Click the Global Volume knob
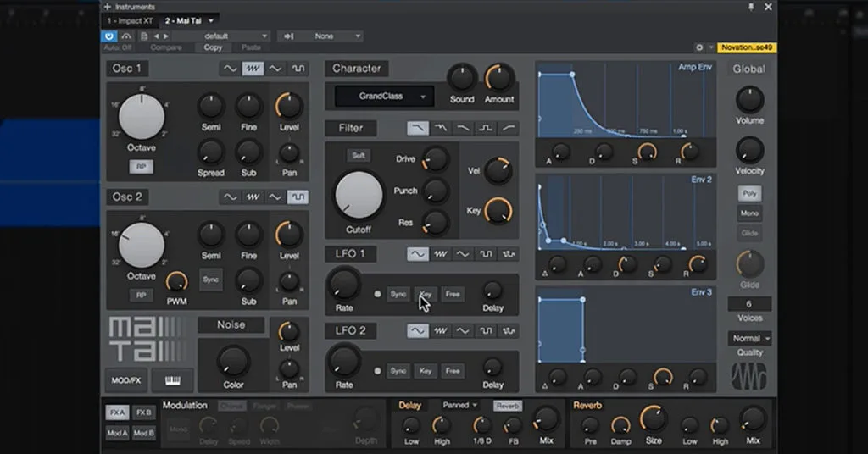 [x=749, y=100]
